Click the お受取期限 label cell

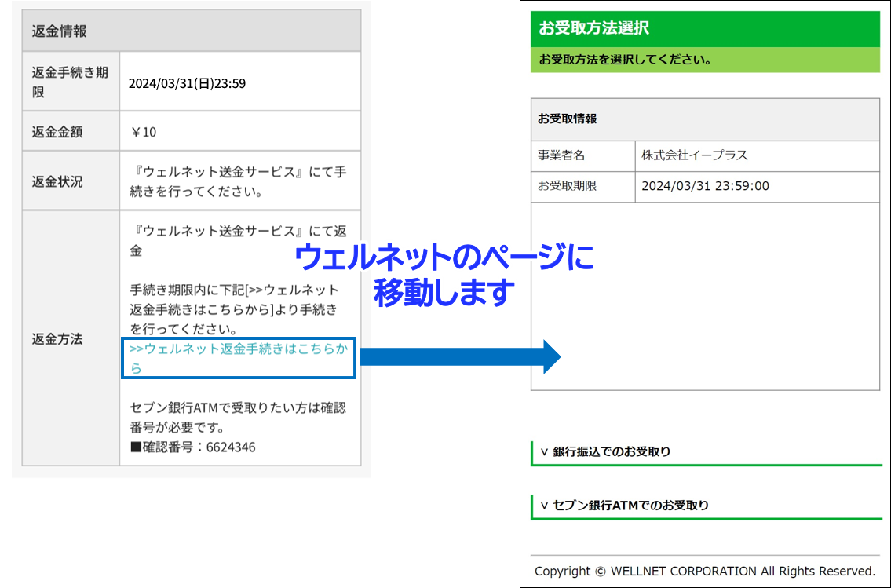583,186
